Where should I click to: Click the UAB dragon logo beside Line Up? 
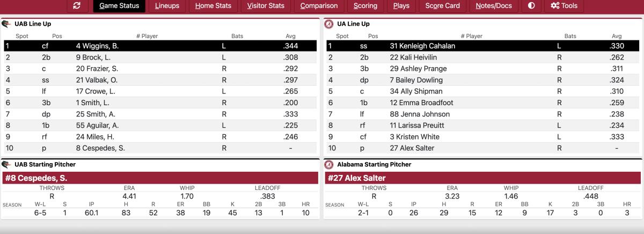coord(6,24)
